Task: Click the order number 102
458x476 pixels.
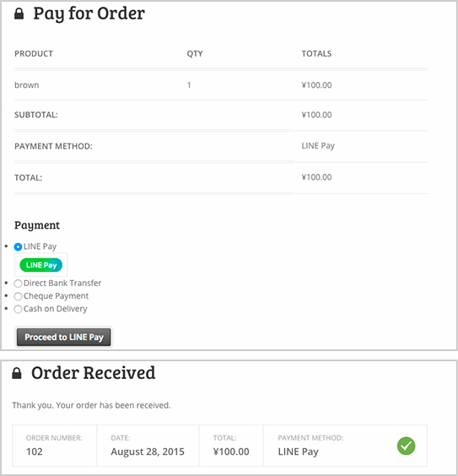Action: click(x=35, y=452)
